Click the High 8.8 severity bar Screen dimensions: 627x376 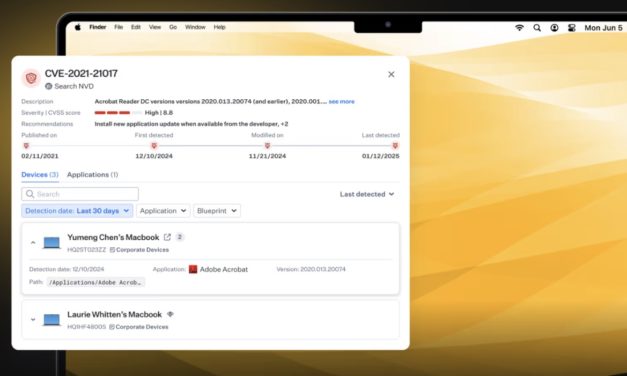118,113
